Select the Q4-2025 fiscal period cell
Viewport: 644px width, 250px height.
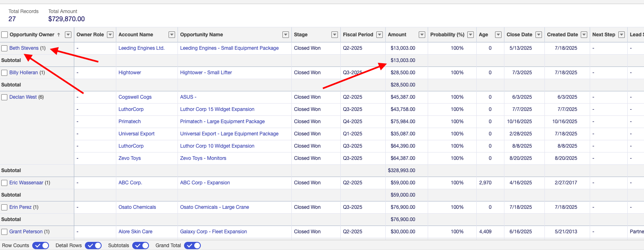tap(353, 122)
